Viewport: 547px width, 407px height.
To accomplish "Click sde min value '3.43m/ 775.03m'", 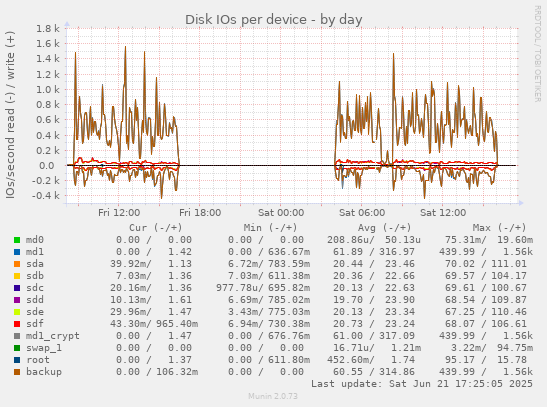I will click(269, 312).
